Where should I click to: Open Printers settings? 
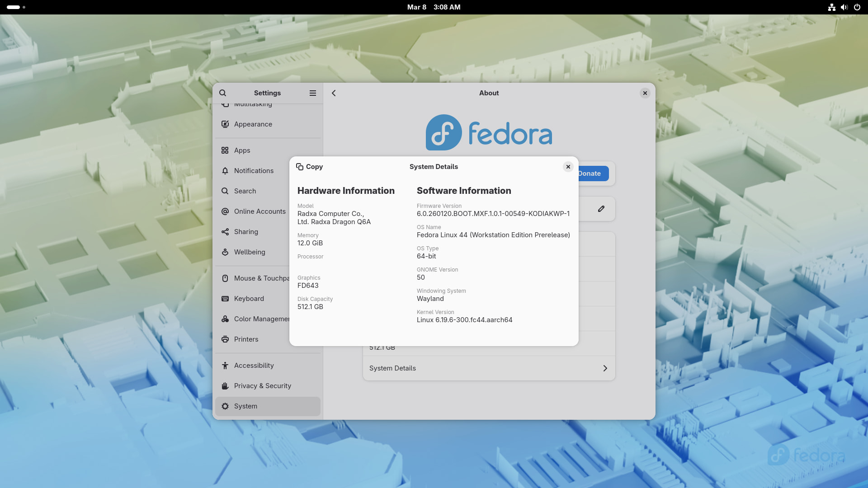(253, 339)
